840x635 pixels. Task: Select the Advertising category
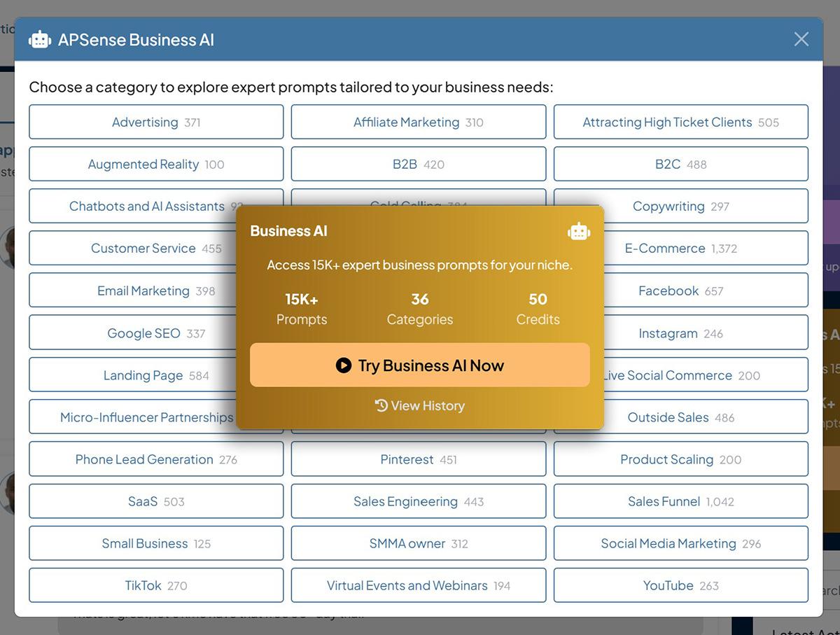[x=156, y=123]
